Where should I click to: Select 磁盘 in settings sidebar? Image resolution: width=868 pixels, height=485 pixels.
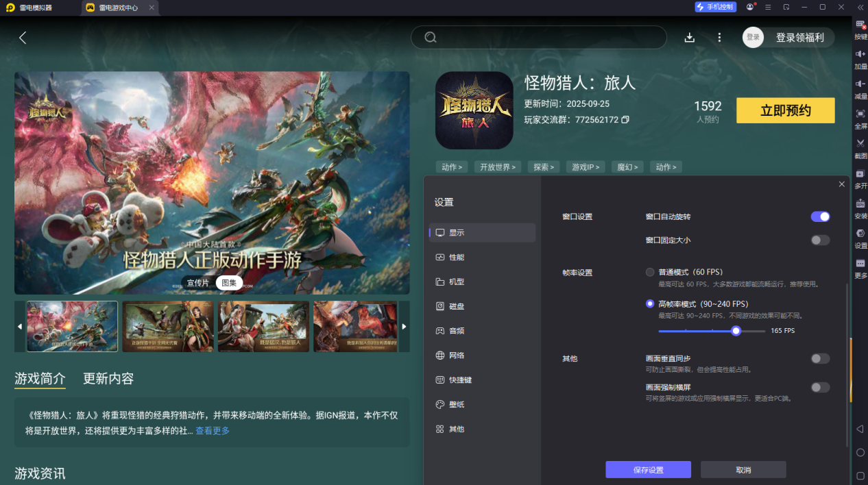click(482, 306)
